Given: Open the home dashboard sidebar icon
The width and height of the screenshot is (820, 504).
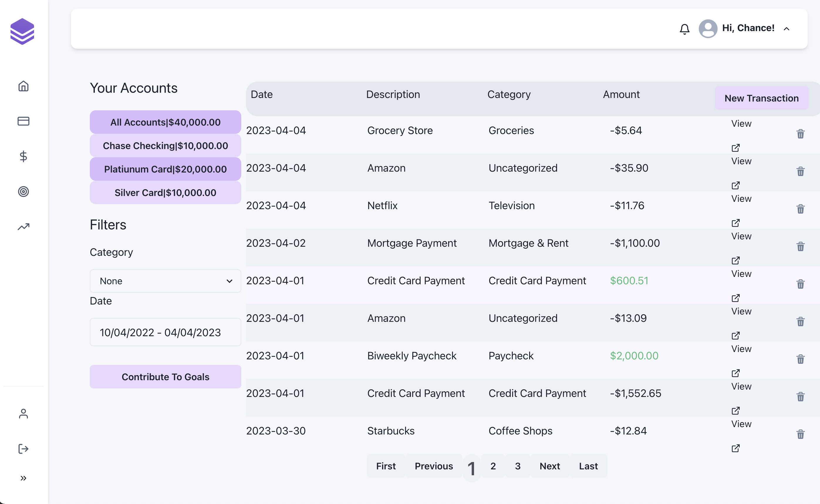Looking at the screenshot, I should pos(23,86).
